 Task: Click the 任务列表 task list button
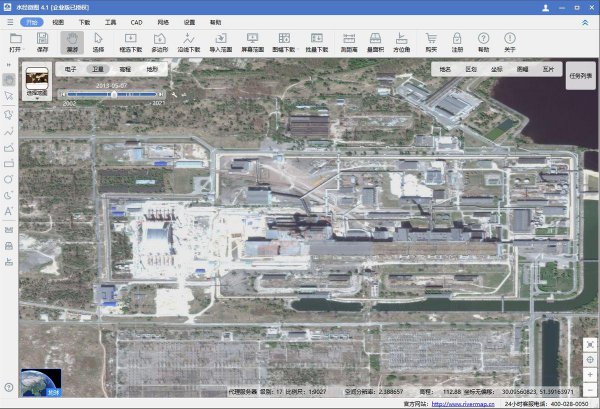coord(581,75)
